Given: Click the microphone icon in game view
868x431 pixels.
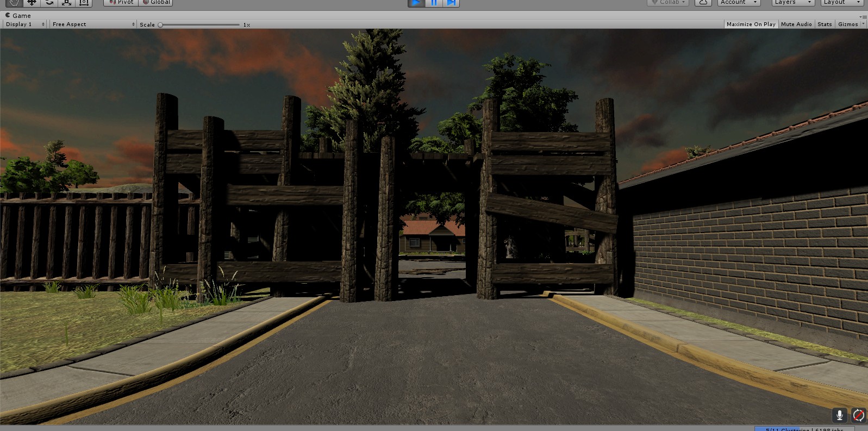Looking at the screenshot, I should point(839,415).
